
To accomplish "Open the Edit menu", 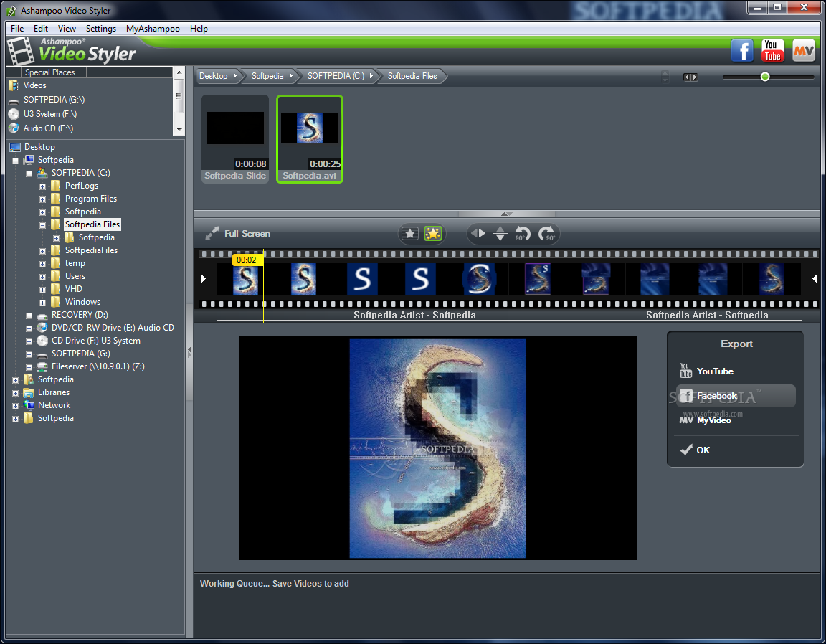I will point(41,29).
